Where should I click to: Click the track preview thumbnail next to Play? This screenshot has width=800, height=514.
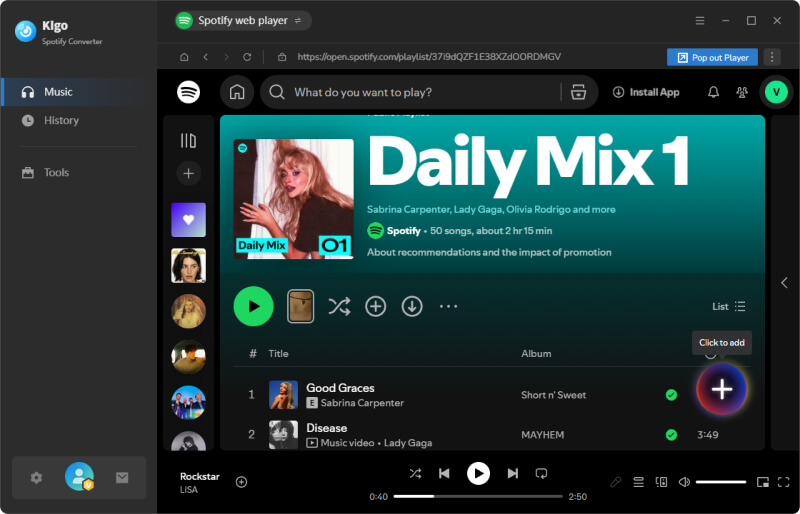301,306
